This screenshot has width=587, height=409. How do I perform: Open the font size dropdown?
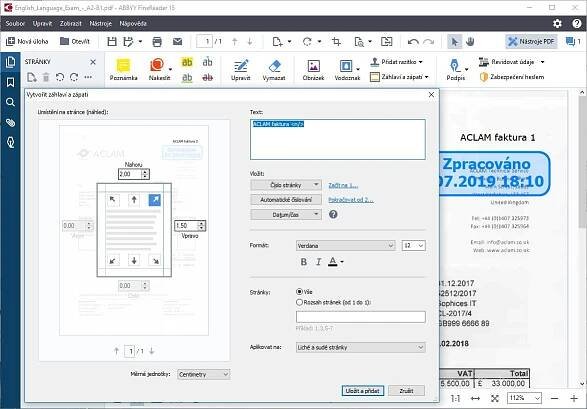pyautogui.click(x=413, y=245)
